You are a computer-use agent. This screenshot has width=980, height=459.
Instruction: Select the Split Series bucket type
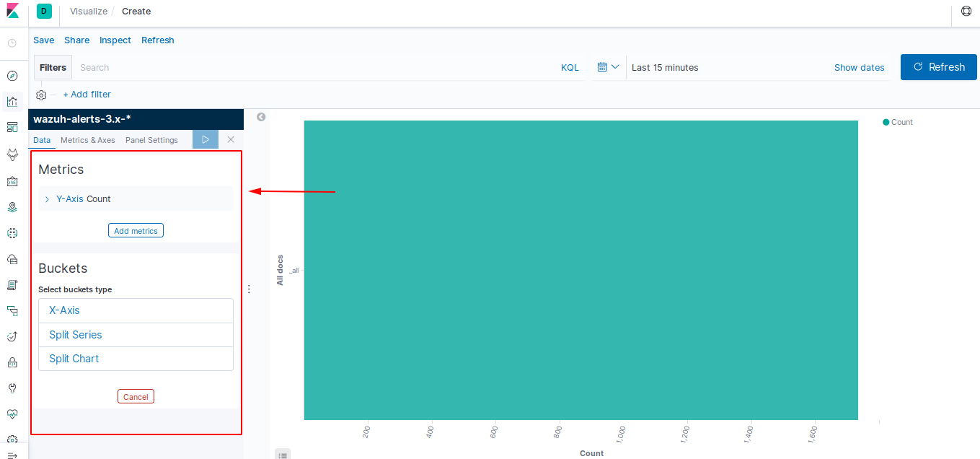(x=136, y=335)
